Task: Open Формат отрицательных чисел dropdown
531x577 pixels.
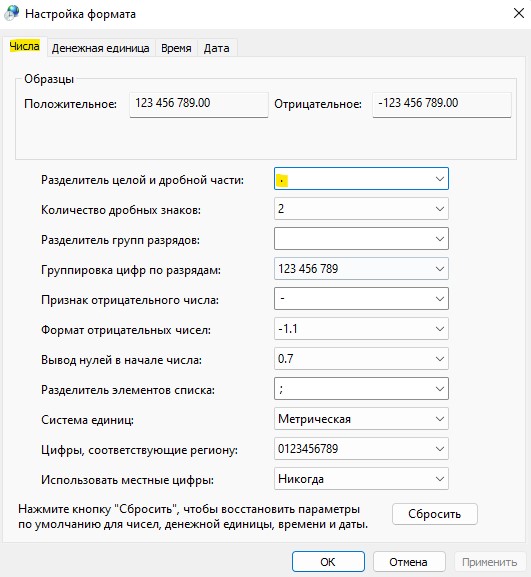Action: [x=361, y=329]
